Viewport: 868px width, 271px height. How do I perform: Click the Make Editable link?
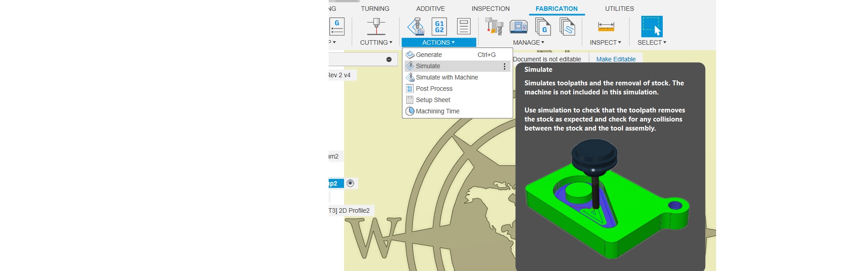point(615,59)
